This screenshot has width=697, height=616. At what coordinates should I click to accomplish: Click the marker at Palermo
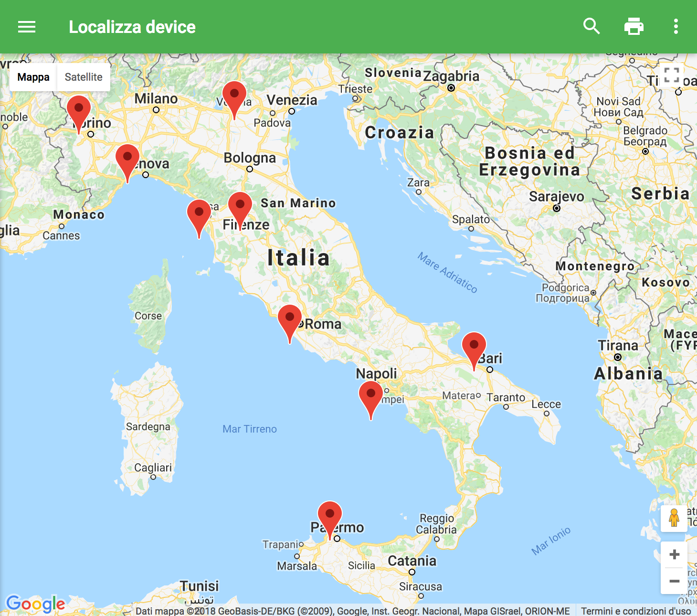pyautogui.click(x=330, y=516)
